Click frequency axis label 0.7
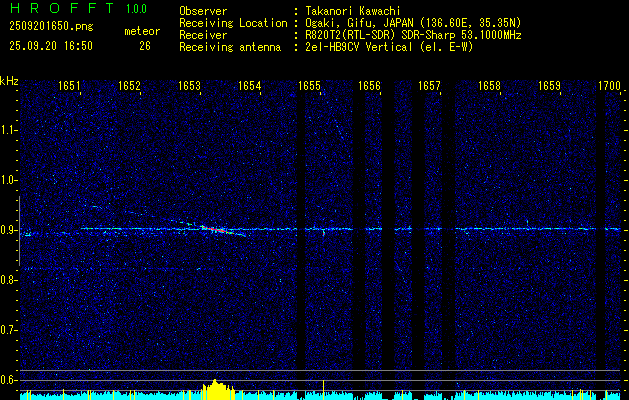This screenshot has width=629, height=400. (x=8, y=330)
